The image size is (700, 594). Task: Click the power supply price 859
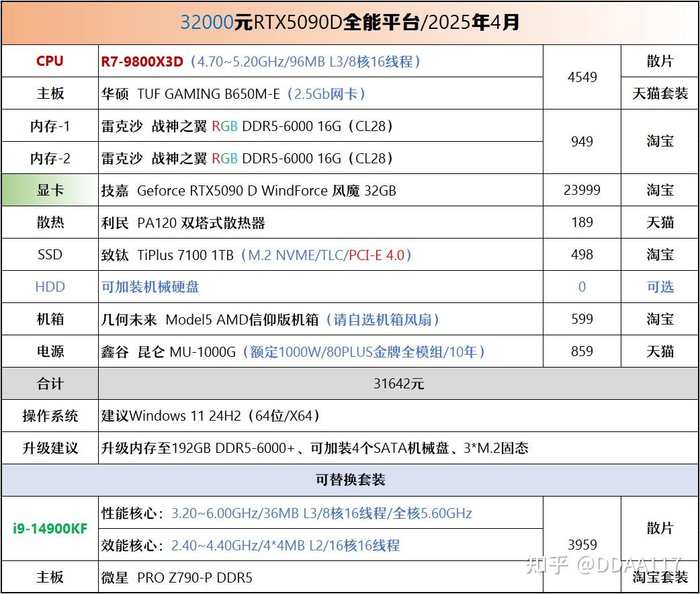coord(582,351)
